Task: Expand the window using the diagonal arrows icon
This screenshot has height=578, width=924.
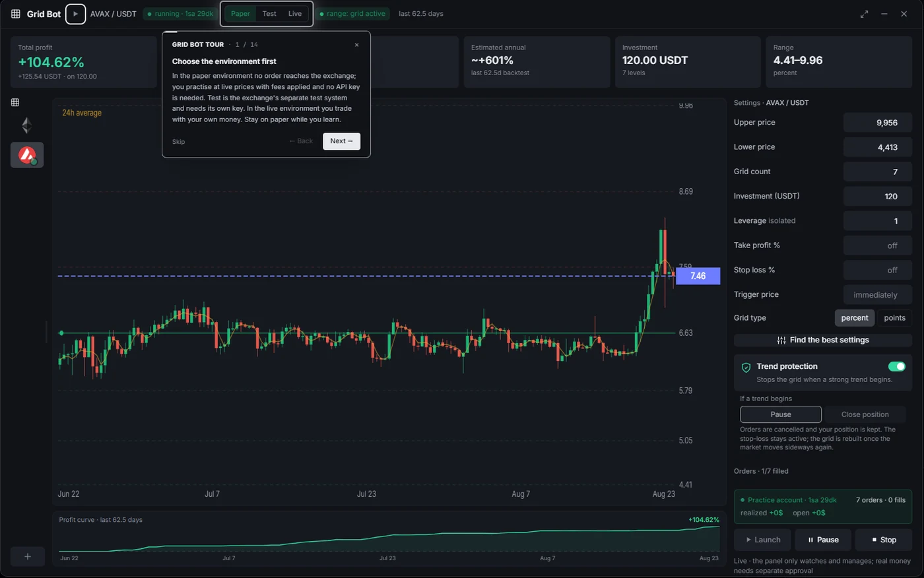Action: 864,14
